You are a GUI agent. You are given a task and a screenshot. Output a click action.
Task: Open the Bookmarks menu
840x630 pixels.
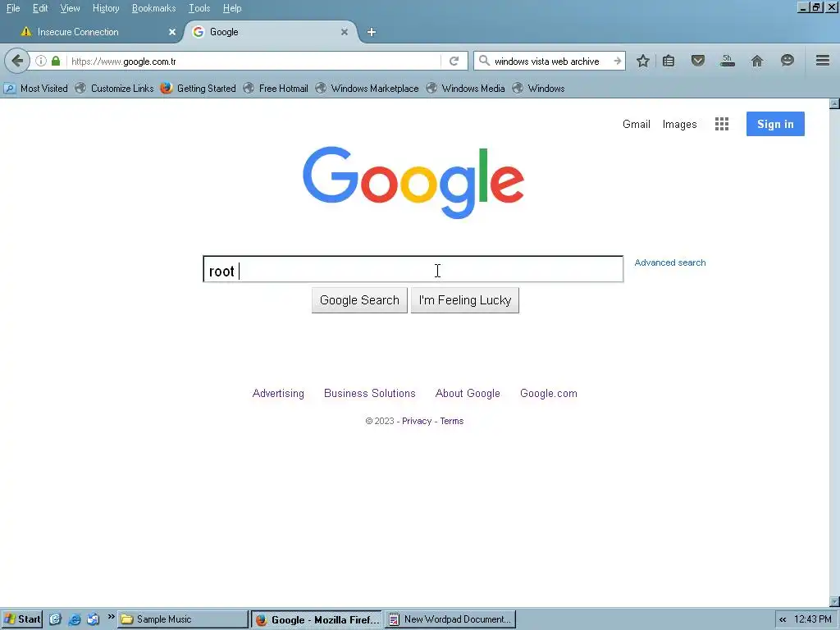(153, 8)
